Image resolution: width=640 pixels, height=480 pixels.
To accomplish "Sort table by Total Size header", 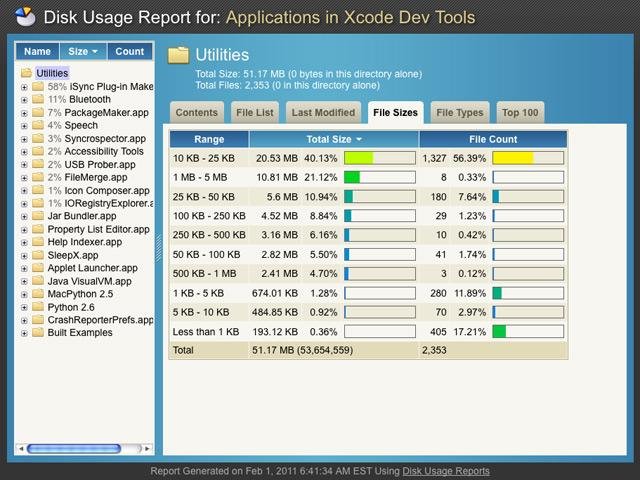I will pos(334,139).
